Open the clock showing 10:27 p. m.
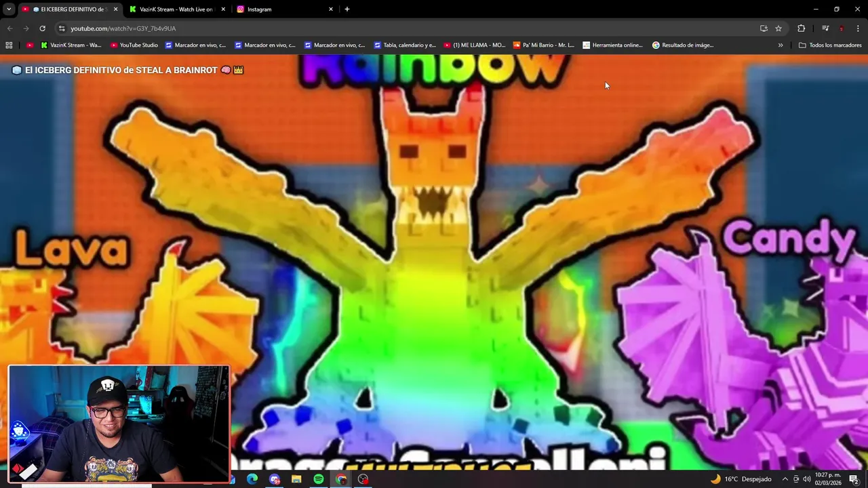 click(x=828, y=479)
